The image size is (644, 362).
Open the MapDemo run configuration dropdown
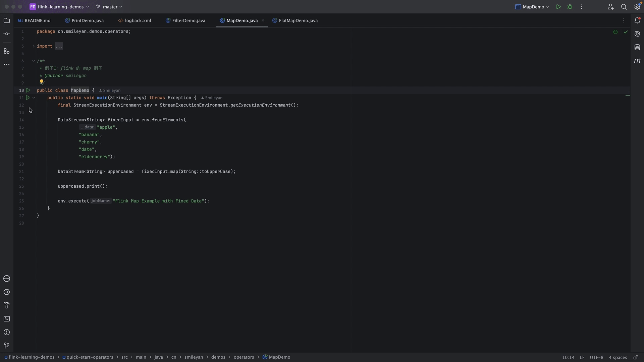click(x=533, y=7)
